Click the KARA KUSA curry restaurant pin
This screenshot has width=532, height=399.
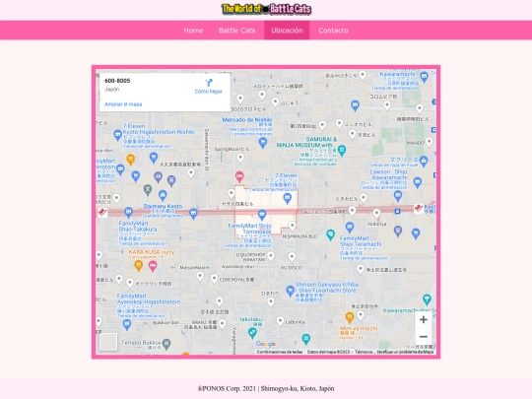point(138,265)
